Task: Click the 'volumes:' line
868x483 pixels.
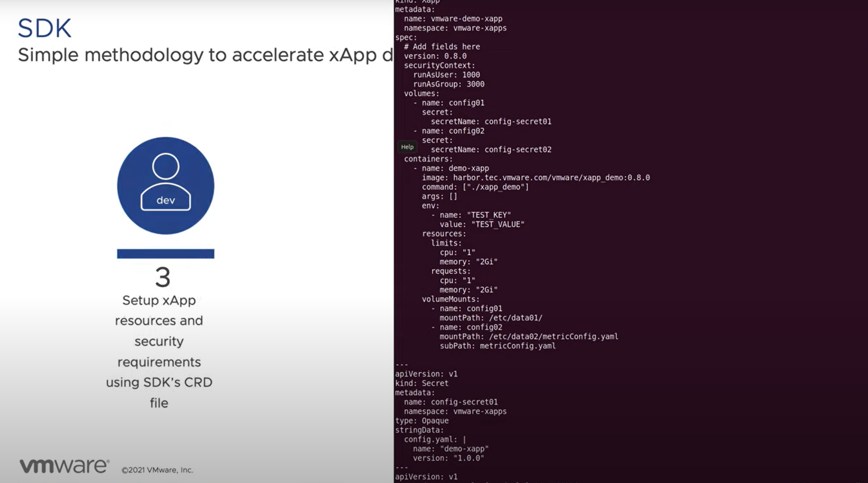Action: pos(422,93)
